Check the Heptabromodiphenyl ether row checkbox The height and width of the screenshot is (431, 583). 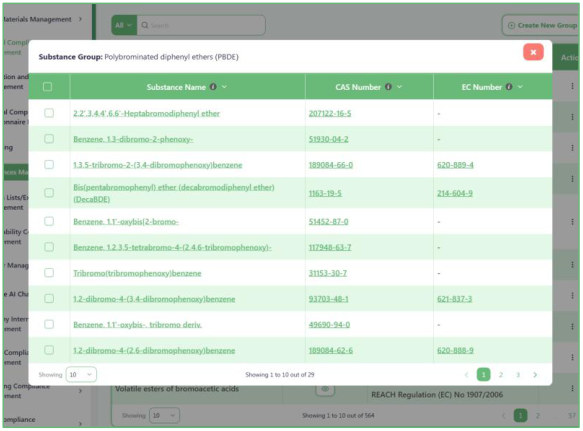[49, 113]
